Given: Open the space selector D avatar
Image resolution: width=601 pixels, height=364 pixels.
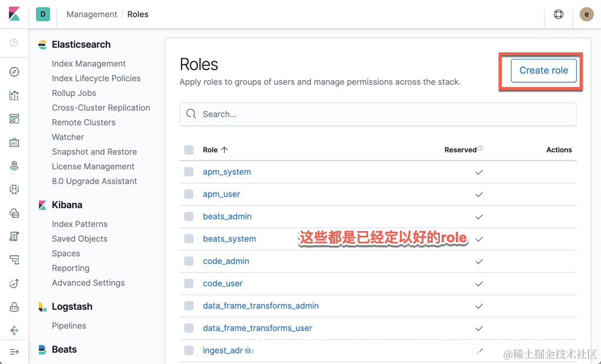Looking at the screenshot, I should click(x=43, y=14).
